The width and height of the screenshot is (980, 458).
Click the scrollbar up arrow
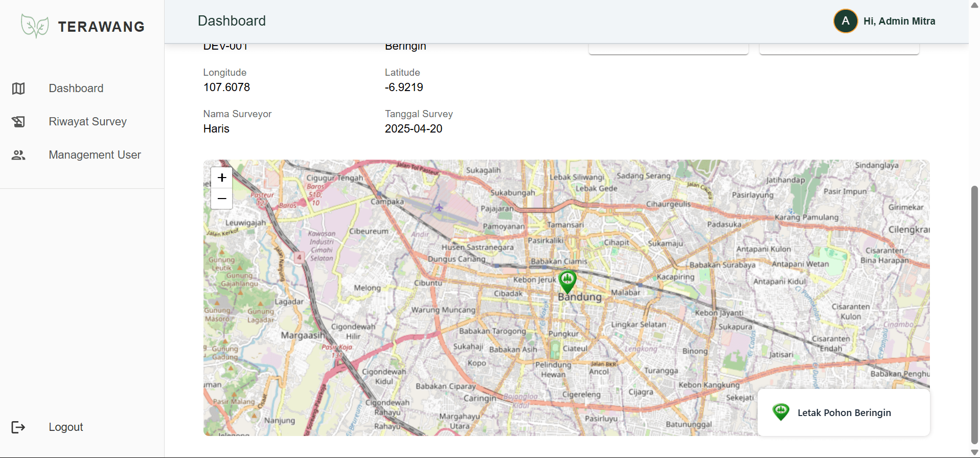click(974, 5)
